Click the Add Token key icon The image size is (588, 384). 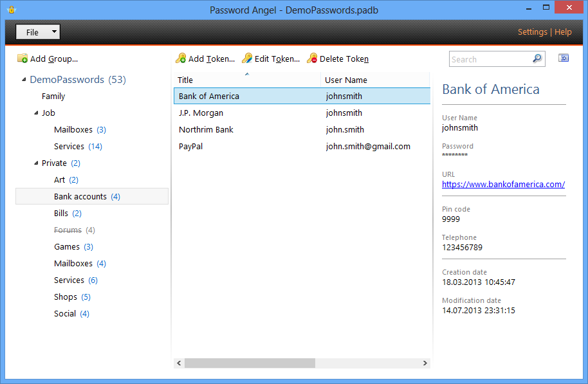tap(181, 58)
